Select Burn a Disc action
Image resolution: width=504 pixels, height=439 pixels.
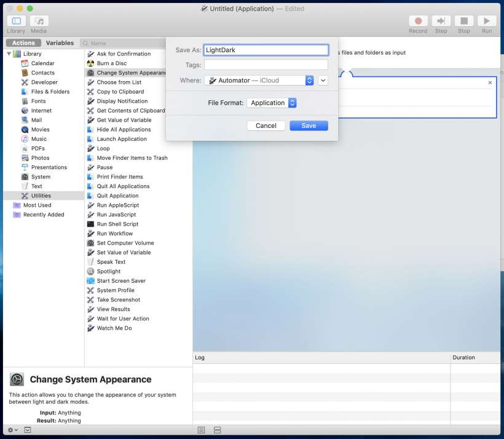[x=111, y=63]
